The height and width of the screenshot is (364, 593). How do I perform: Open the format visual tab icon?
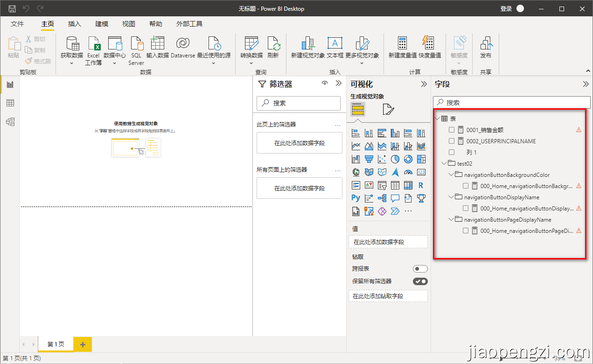[388, 110]
